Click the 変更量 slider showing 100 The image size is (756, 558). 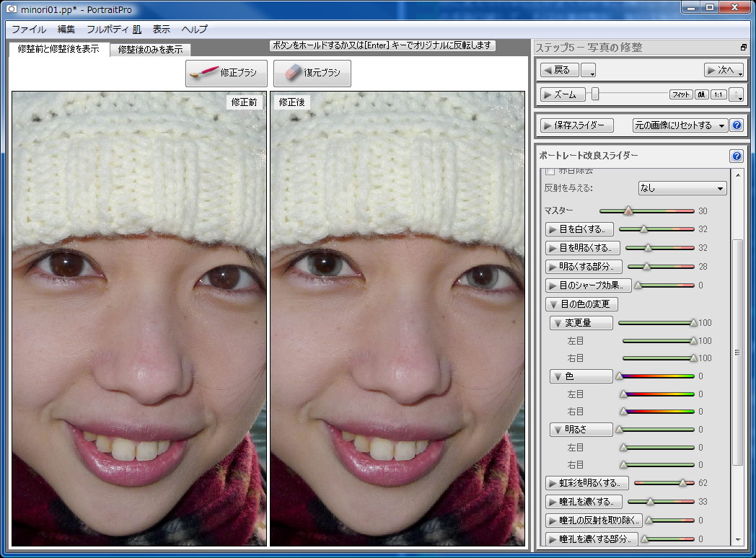[658, 323]
